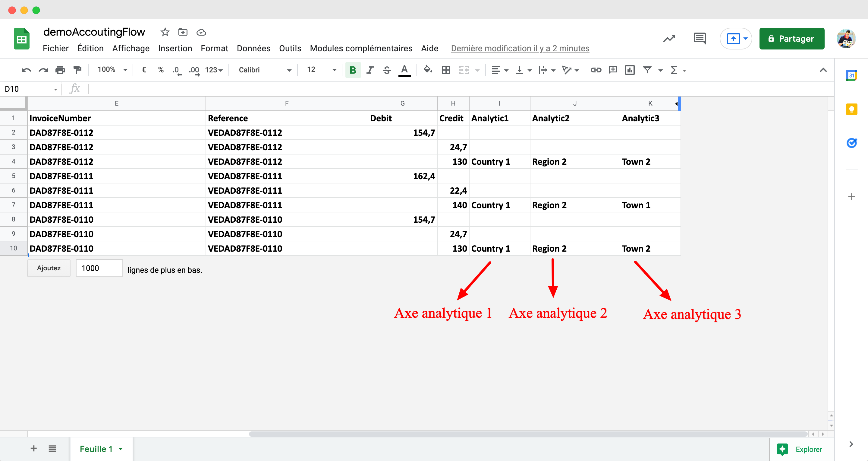868x461 pixels.
Task: Open the Calendar side panel icon
Action: (851, 75)
